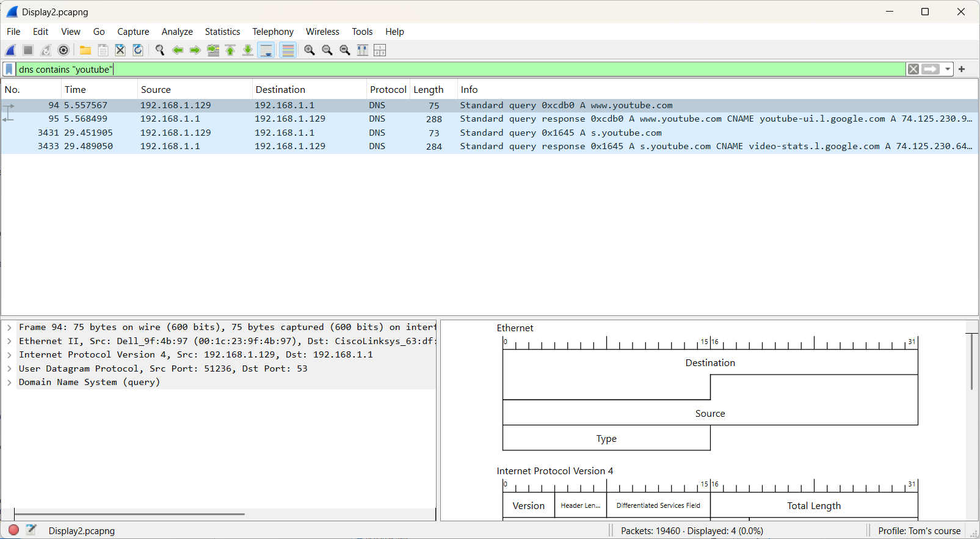Viewport: 980px width, 539px height.
Task: Apply the display filter arrow
Action: pyautogui.click(x=931, y=69)
